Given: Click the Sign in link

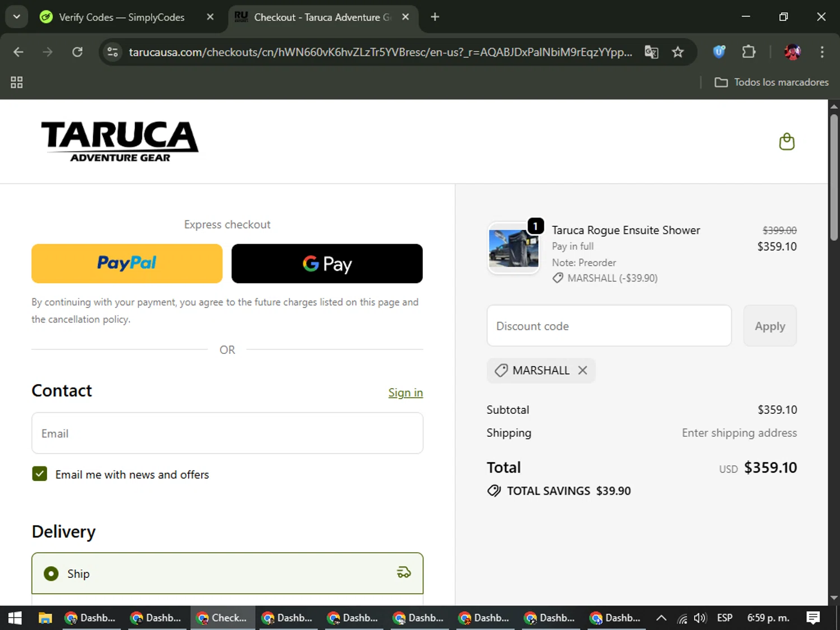Looking at the screenshot, I should click(x=405, y=393).
